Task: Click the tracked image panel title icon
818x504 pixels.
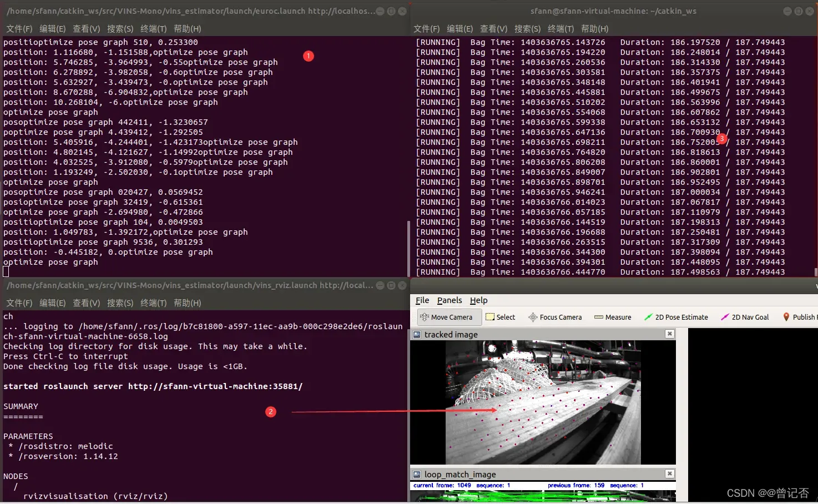Action: click(x=417, y=334)
